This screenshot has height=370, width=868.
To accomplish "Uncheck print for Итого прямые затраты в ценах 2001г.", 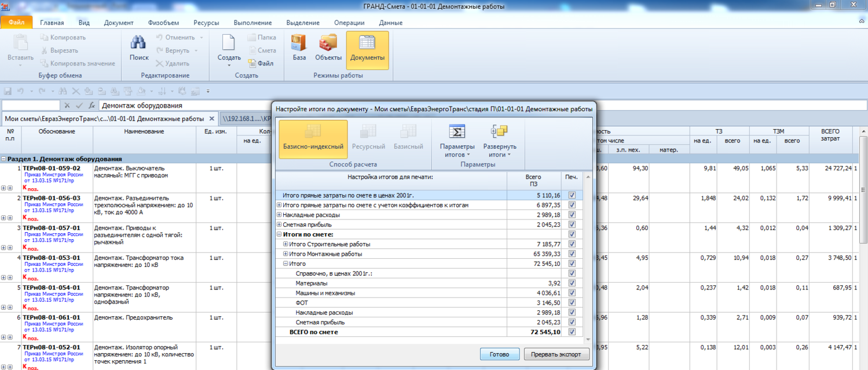I will [x=572, y=195].
